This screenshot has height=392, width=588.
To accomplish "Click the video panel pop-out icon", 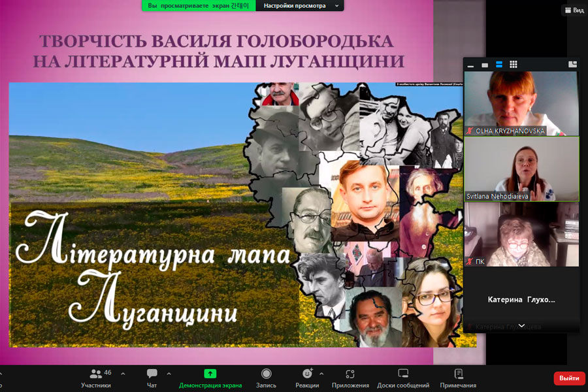I will [x=572, y=65].
